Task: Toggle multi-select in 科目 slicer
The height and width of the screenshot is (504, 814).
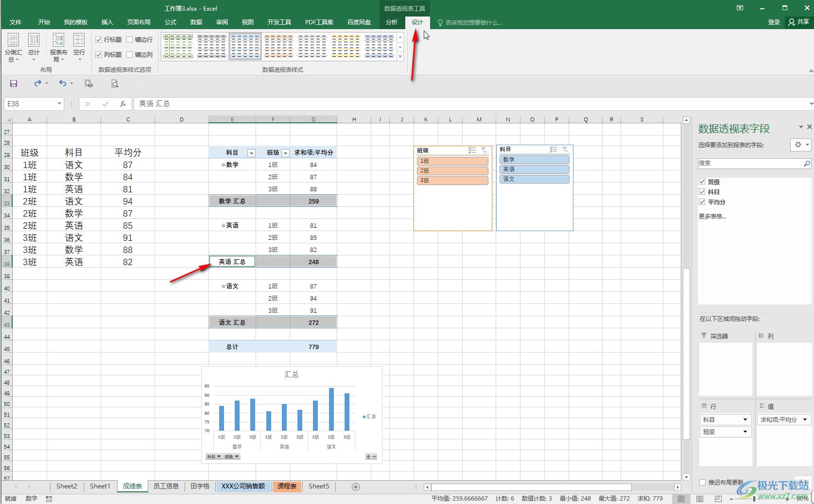Action: pos(553,150)
